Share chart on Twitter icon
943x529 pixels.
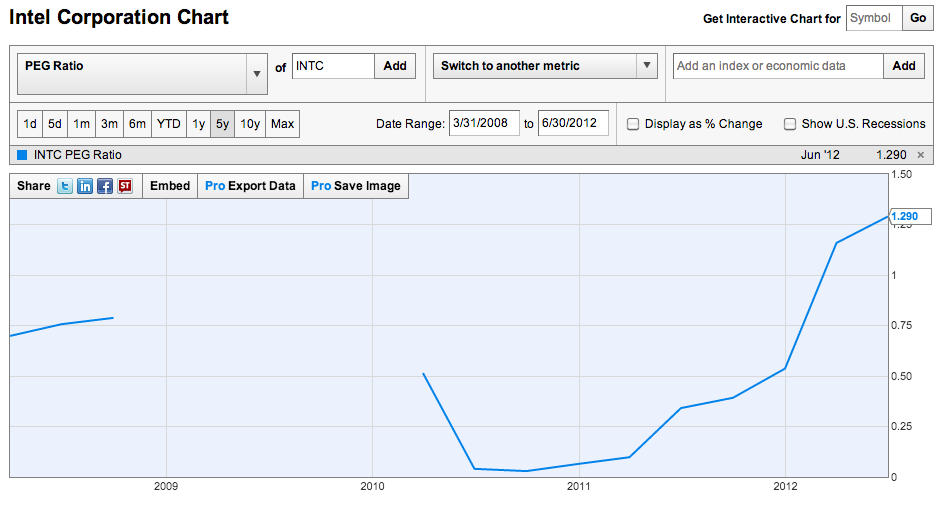(x=65, y=186)
